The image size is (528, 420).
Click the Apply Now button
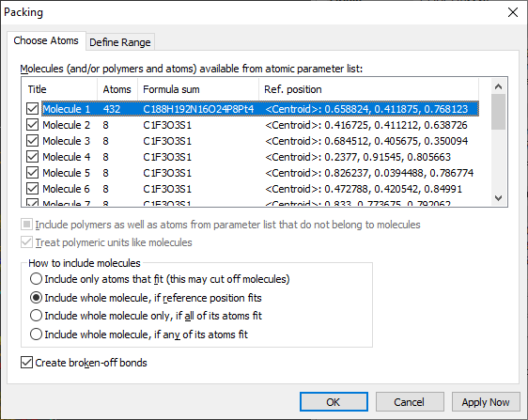pyautogui.click(x=486, y=402)
